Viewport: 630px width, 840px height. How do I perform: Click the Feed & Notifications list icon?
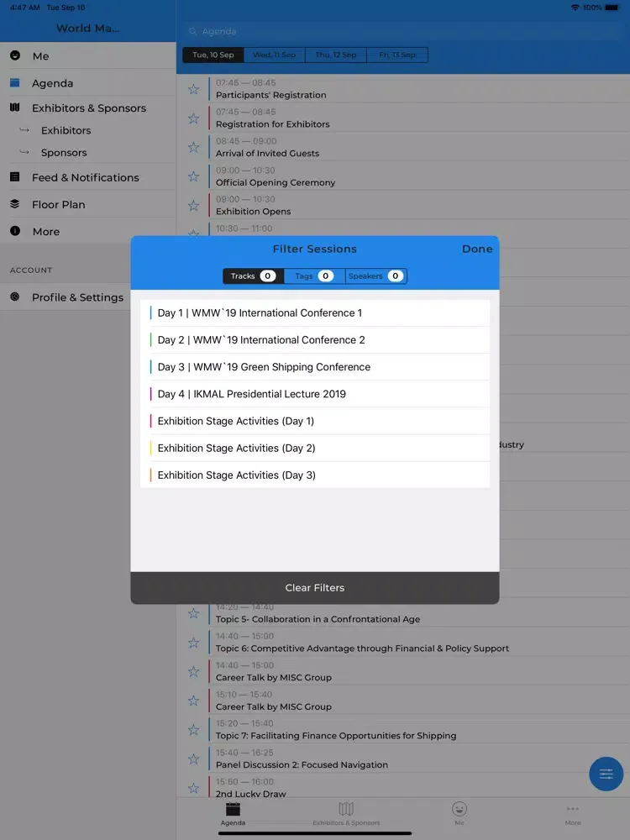pos(15,176)
